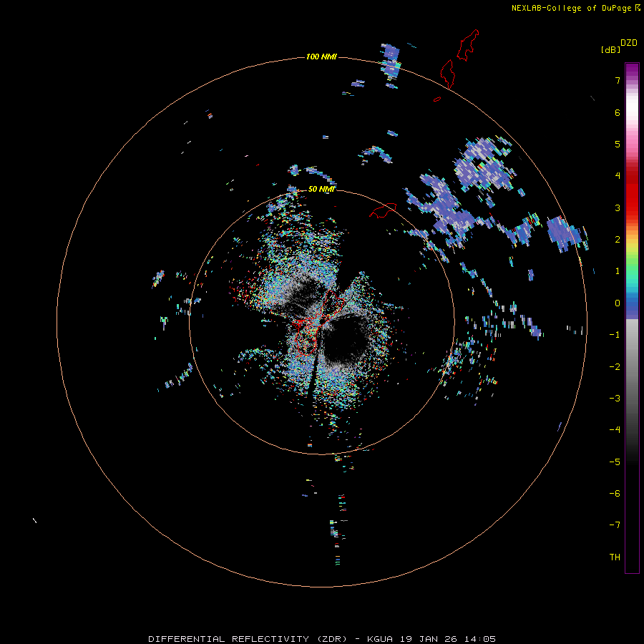Click the 6 value on the color scale

[618, 112]
